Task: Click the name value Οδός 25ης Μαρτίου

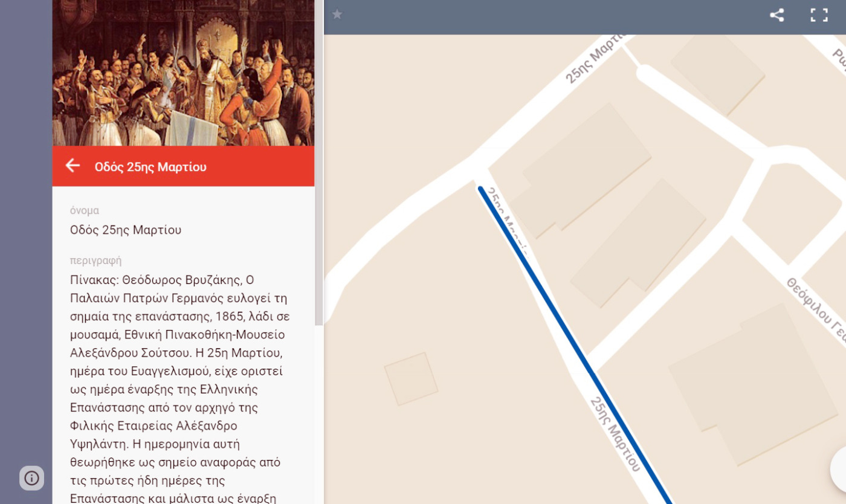Action: tap(126, 230)
